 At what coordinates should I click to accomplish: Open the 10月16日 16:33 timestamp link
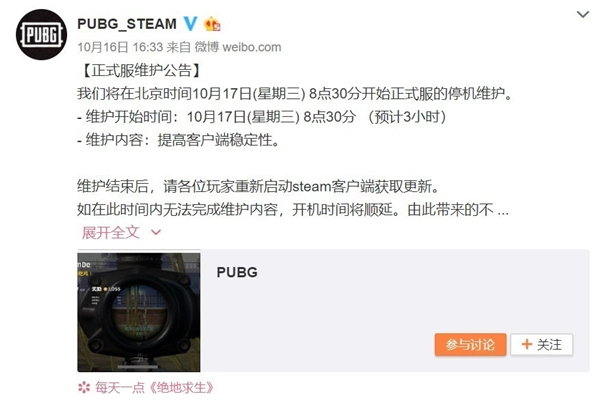point(120,47)
